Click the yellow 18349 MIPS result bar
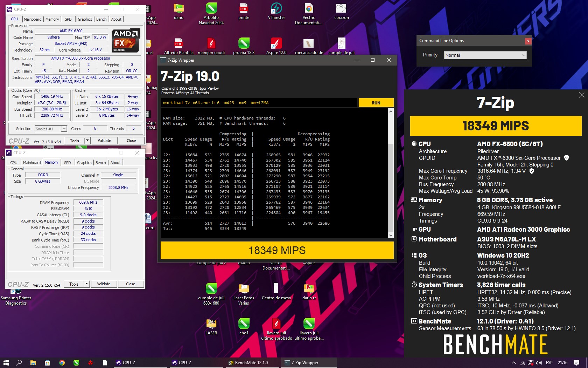This screenshot has height=368, width=588. (277, 250)
